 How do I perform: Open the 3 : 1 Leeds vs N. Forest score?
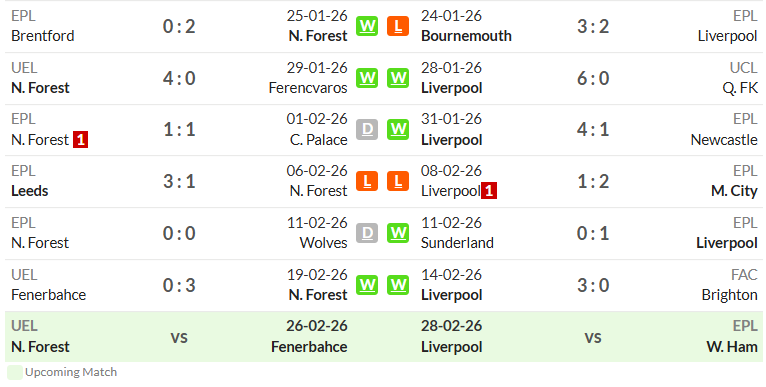179,181
